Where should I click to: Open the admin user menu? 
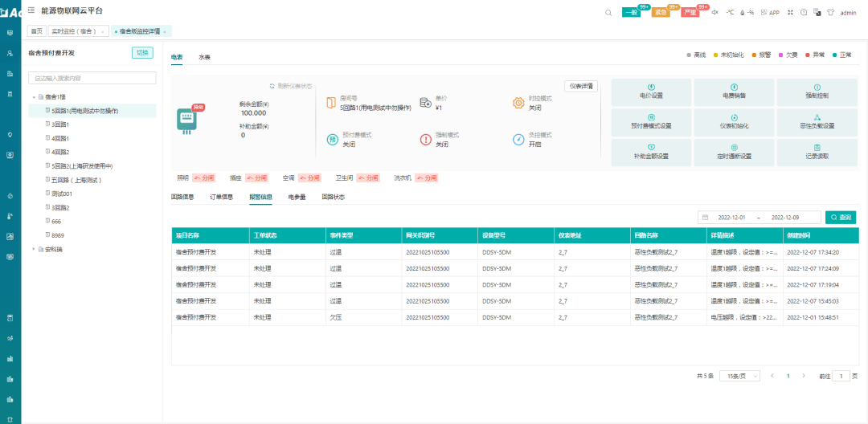848,12
